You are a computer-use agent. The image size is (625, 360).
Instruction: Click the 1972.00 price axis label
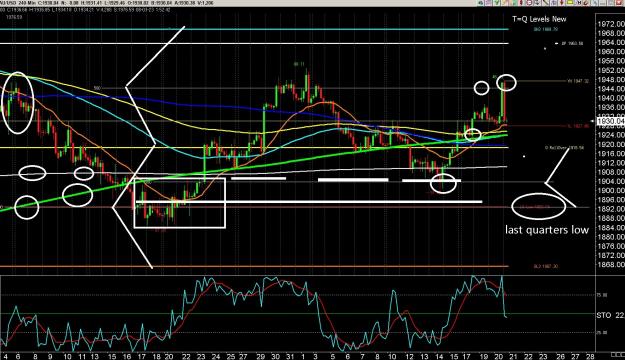(611, 24)
